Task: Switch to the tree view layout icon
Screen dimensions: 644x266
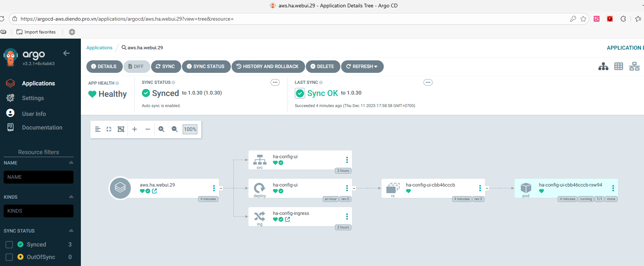Action: 603,67
